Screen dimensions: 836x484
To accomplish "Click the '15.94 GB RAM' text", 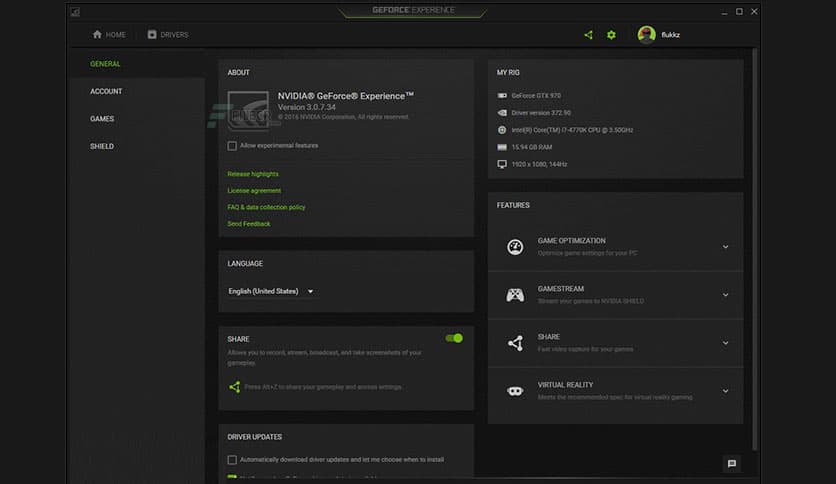I will tap(532, 147).
